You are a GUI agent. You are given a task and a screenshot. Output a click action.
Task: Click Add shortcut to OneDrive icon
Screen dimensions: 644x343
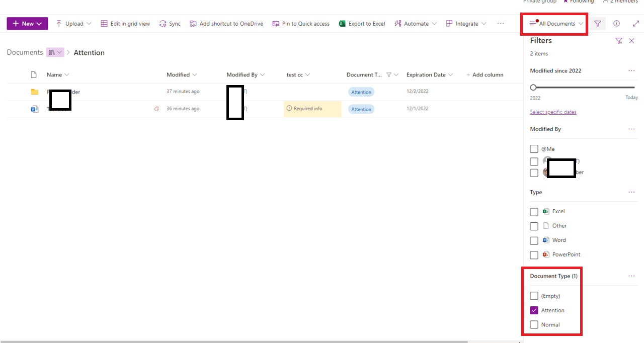pos(193,24)
